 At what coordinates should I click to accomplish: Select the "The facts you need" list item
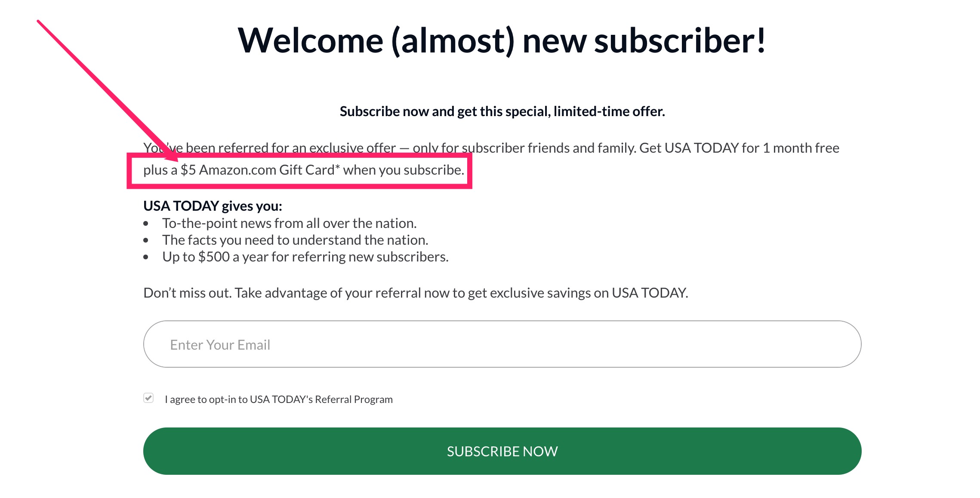[295, 240]
